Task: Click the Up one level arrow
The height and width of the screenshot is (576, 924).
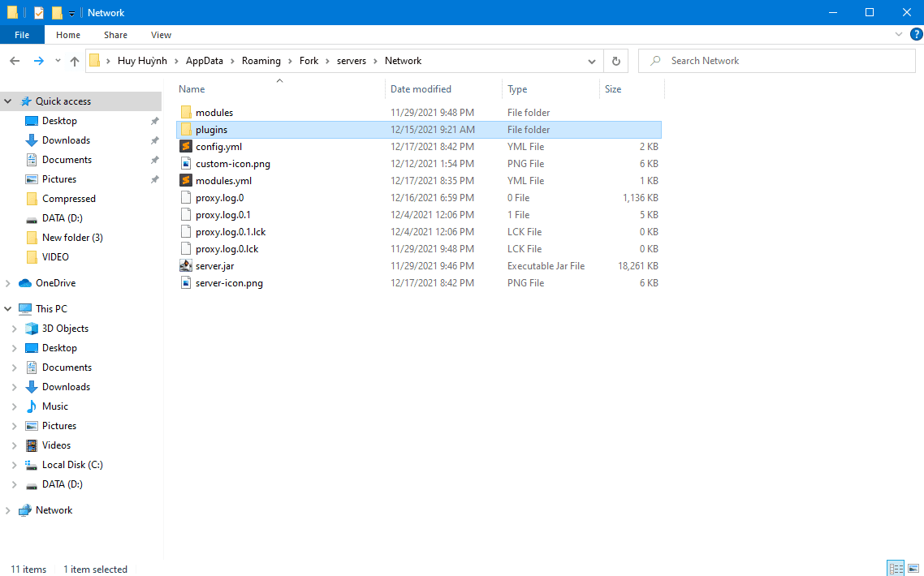Action: pos(75,61)
